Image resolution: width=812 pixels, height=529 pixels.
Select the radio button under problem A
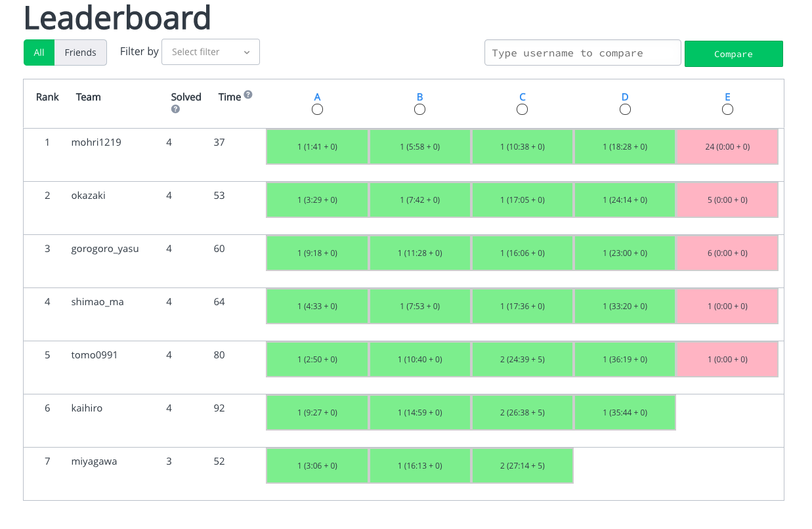[317, 110]
